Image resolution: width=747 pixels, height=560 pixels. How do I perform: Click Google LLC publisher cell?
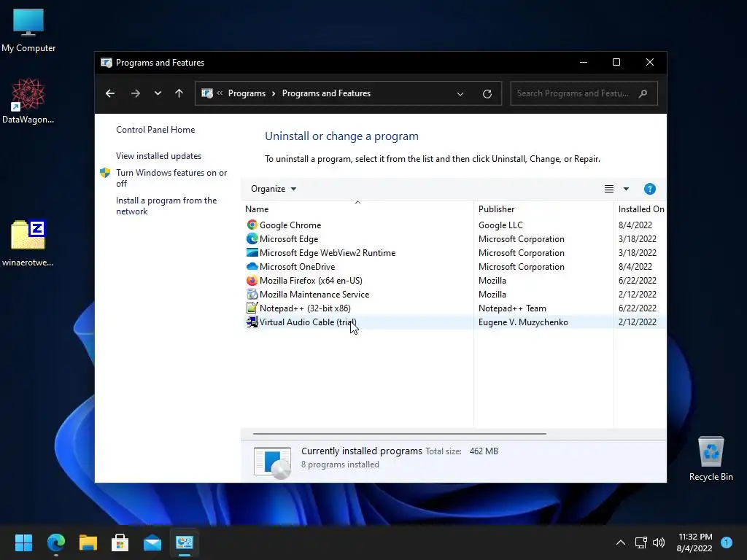[500, 225]
